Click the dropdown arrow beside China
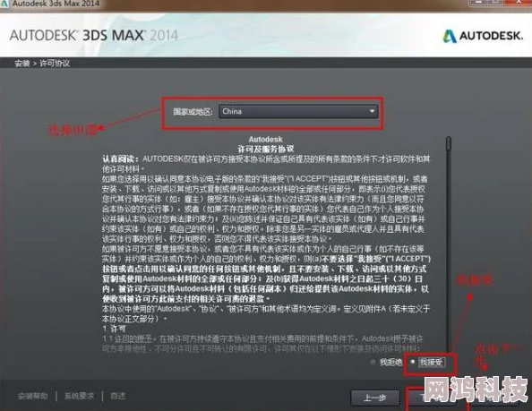 tap(372, 111)
